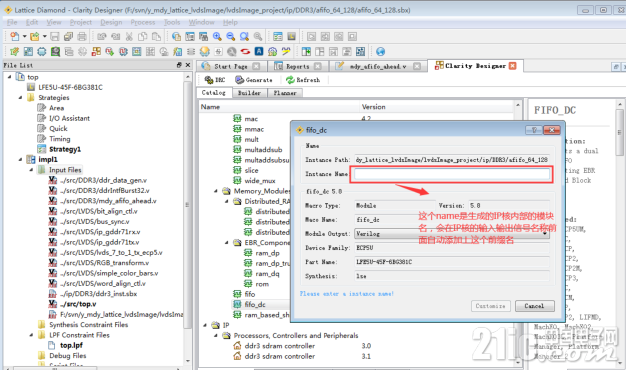This screenshot has height=370, width=626.
Task: Collapse the EBR_Components catalog node
Action: [227, 242]
